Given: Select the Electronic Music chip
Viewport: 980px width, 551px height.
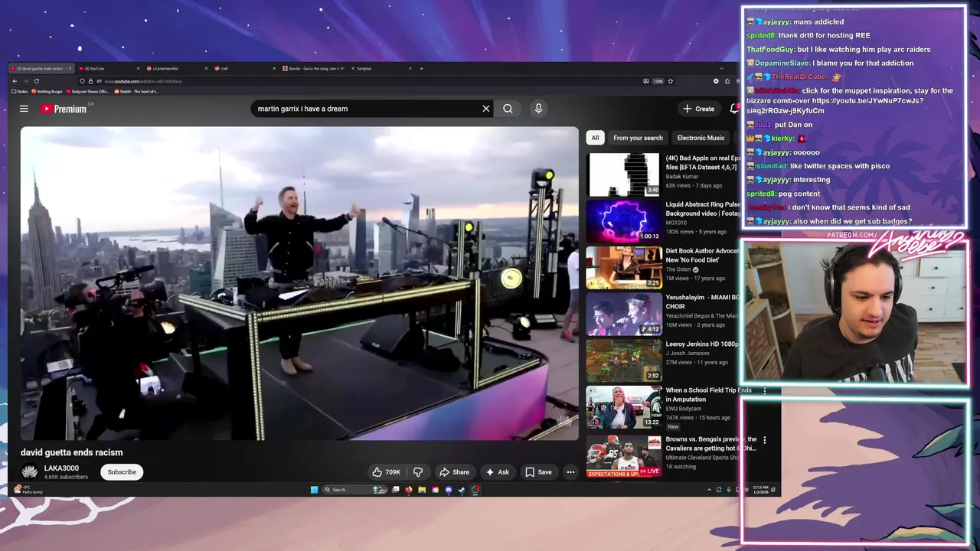Looking at the screenshot, I should coord(701,138).
